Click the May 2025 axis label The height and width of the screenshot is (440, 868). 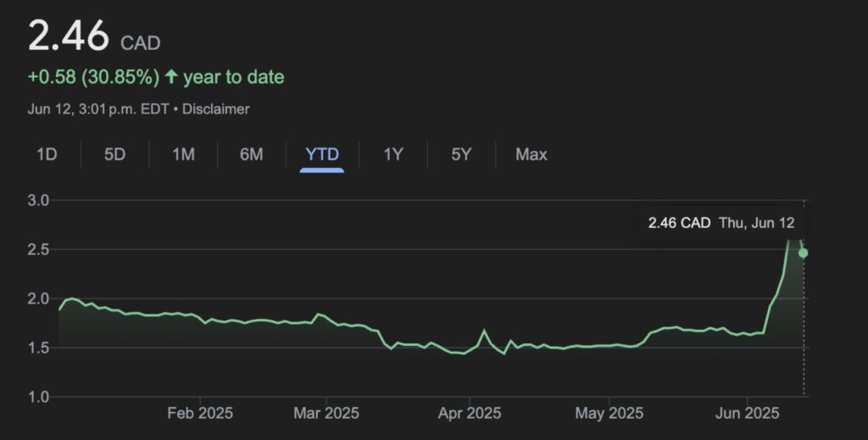coord(609,413)
